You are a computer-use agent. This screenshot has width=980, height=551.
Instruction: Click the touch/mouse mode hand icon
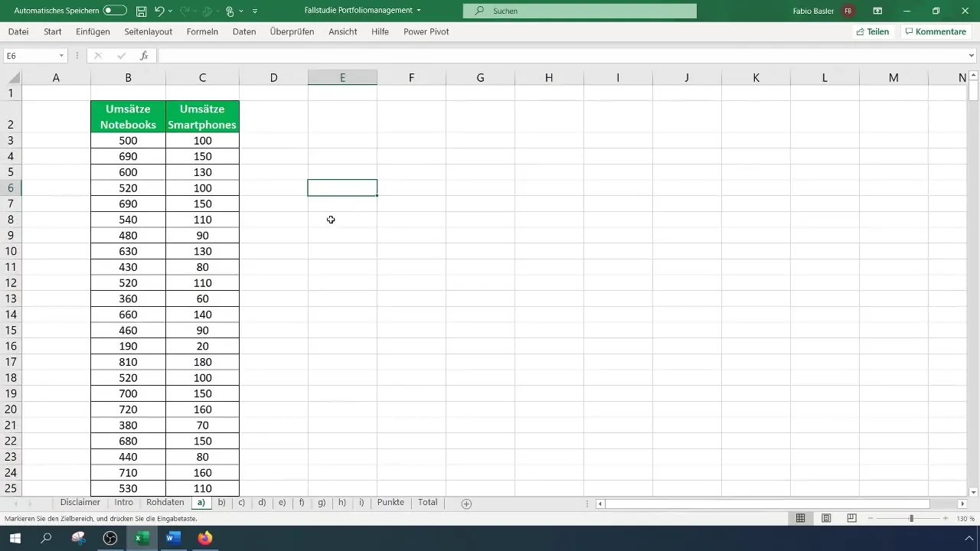tap(230, 11)
